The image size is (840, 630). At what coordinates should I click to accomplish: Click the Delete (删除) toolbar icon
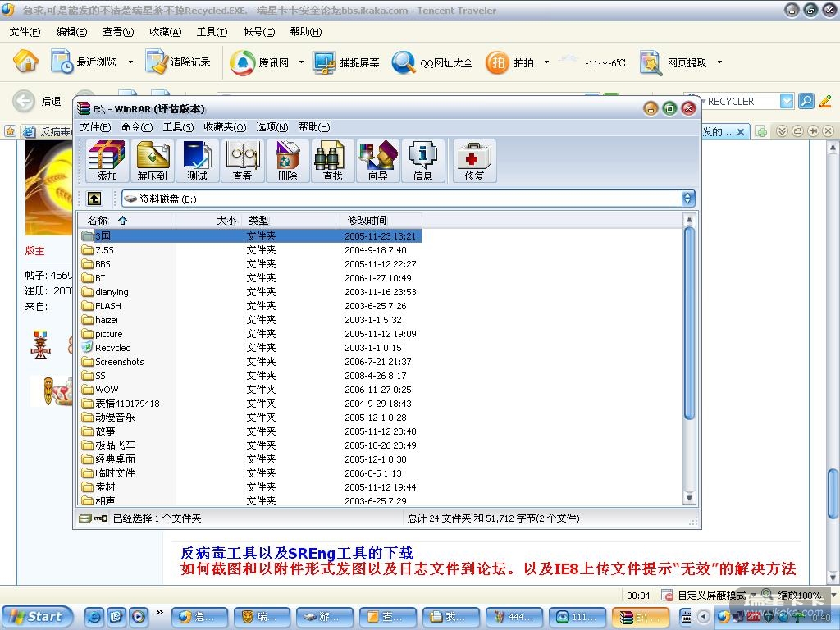[287, 160]
